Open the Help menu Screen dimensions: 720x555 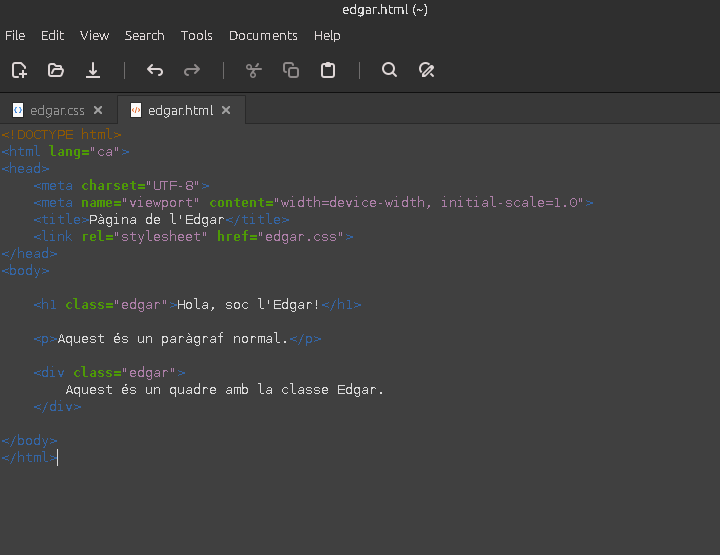327,35
